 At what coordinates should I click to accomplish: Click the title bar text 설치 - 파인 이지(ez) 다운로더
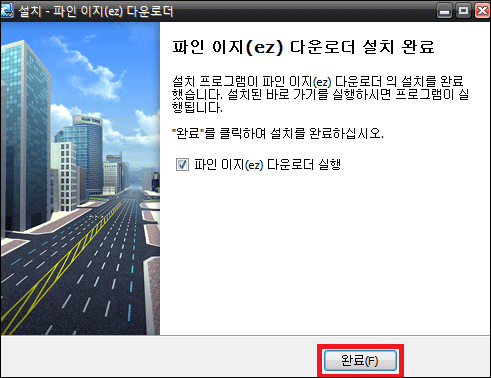coord(96,11)
